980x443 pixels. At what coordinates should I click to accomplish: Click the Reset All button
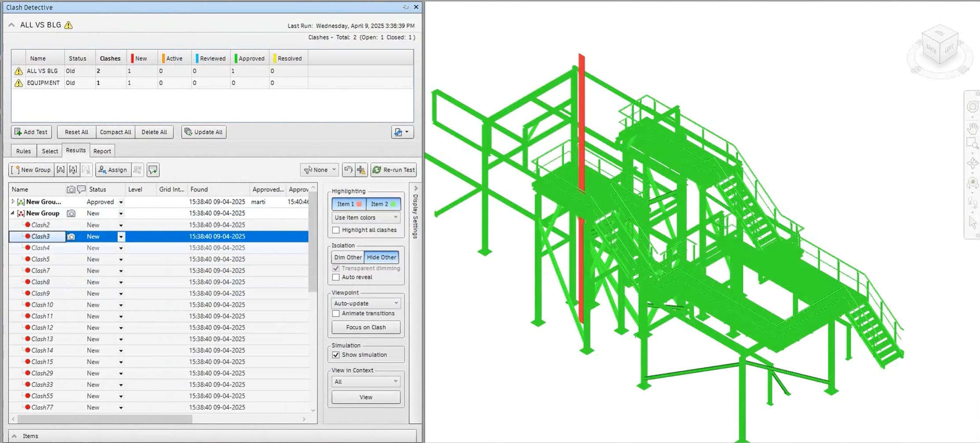point(76,132)
